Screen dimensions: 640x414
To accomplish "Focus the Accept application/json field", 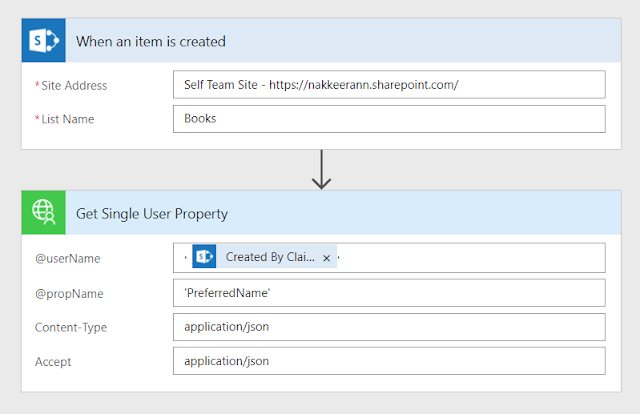I will (389, 361).
